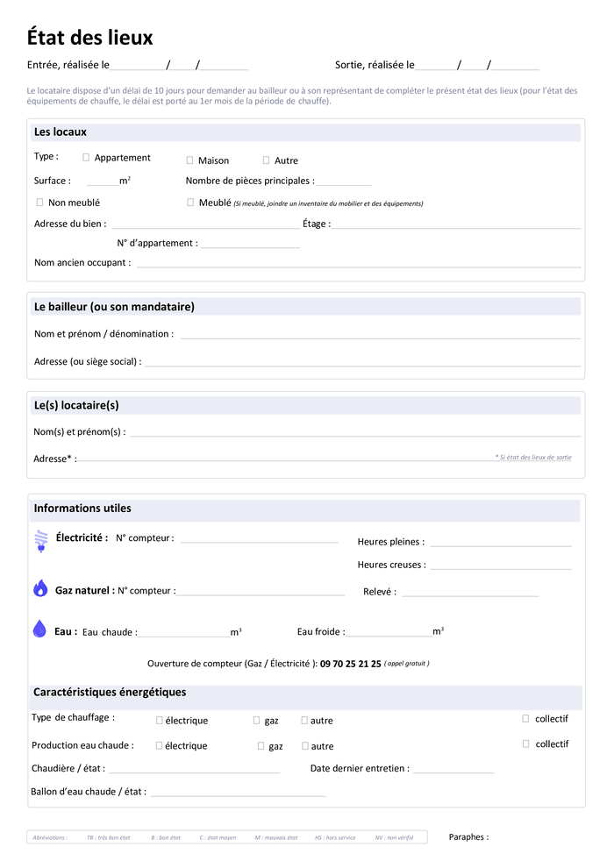This screenshot has height=868, width=614.
Task: Click the electricity light bulb icon
Action: point(40,539)
